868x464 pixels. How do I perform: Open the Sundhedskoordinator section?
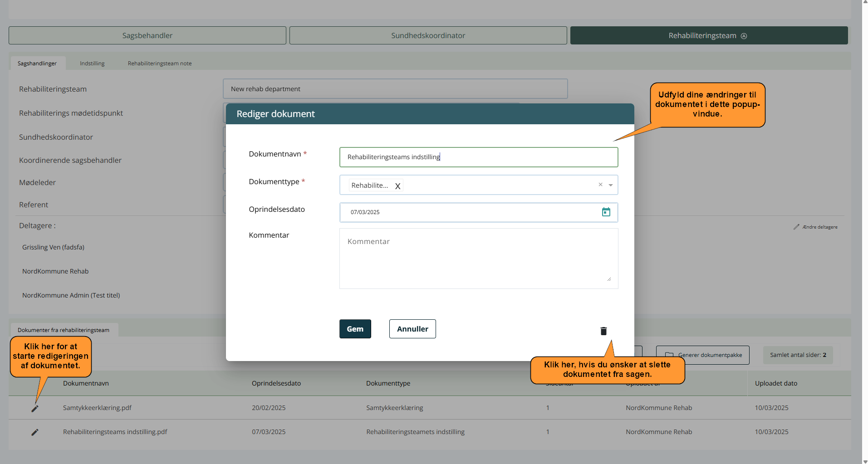click(428, 35)
